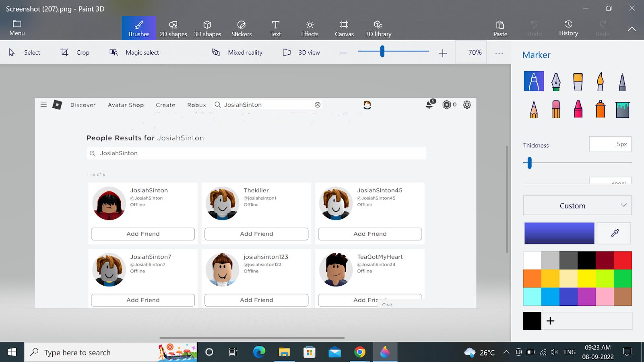Image resolution: width=644 pixels, height=362 pixels.
Task: Open the 3D library
Action: point(378,28)
